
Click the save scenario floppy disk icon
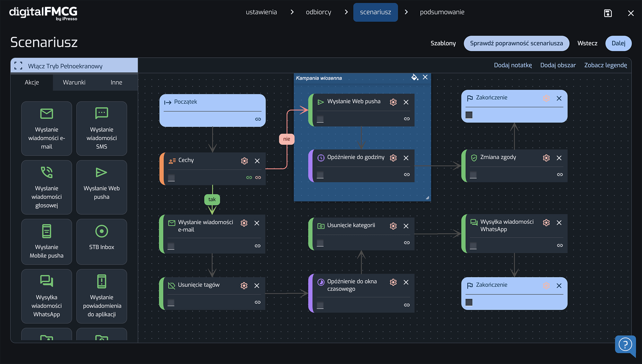pyautogui.click(x=608, y=13)
